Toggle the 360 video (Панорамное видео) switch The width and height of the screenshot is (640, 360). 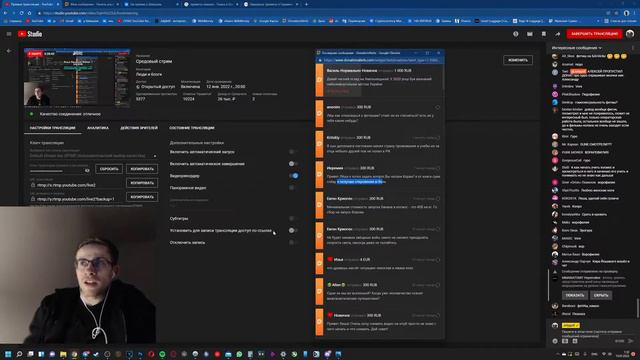(x=293, y=188)
